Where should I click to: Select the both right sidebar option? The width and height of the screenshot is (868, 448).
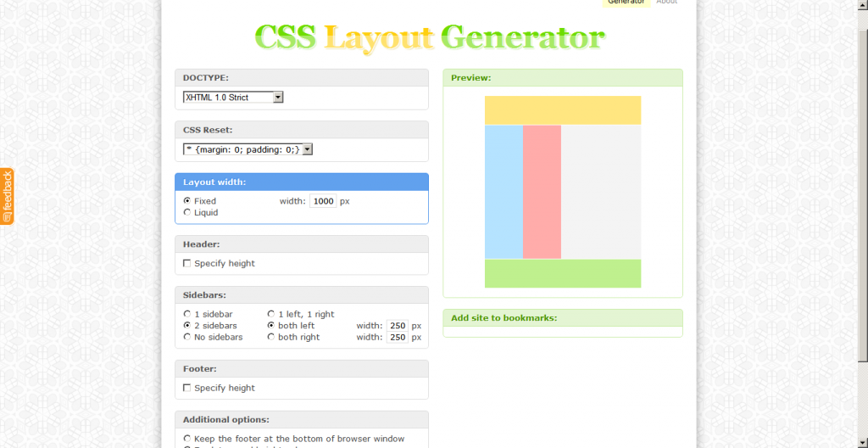click(x=271, y=338)
